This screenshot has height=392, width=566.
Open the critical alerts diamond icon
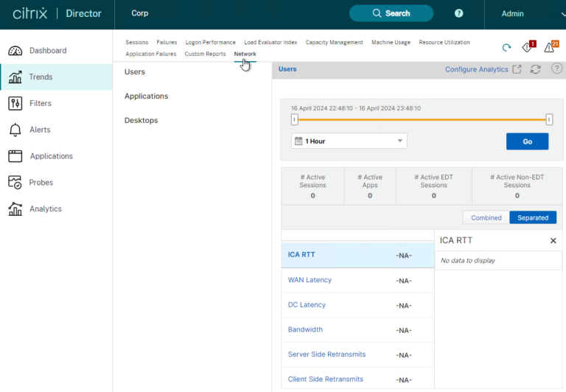[528, 47]
